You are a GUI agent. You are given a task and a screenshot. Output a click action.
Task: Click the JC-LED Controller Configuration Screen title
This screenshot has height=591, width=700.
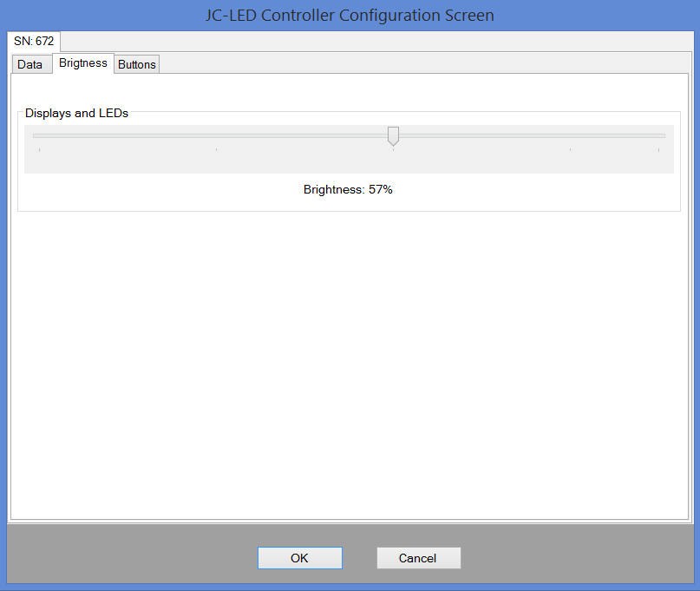coord(350,16)
